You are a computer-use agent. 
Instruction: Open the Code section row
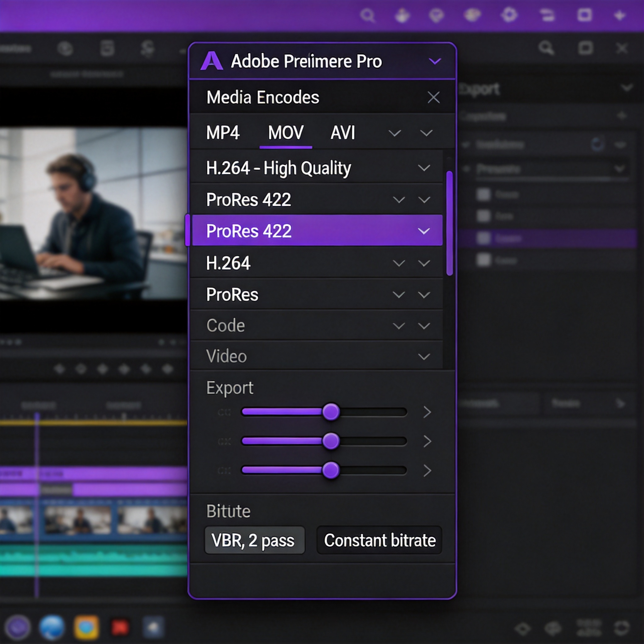pos(316,325)
